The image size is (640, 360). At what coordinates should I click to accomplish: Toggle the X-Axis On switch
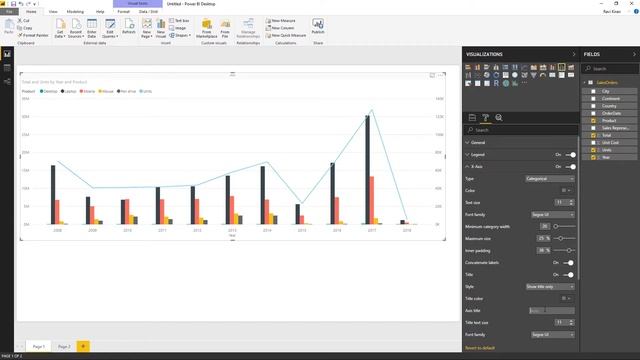point(571,167)
